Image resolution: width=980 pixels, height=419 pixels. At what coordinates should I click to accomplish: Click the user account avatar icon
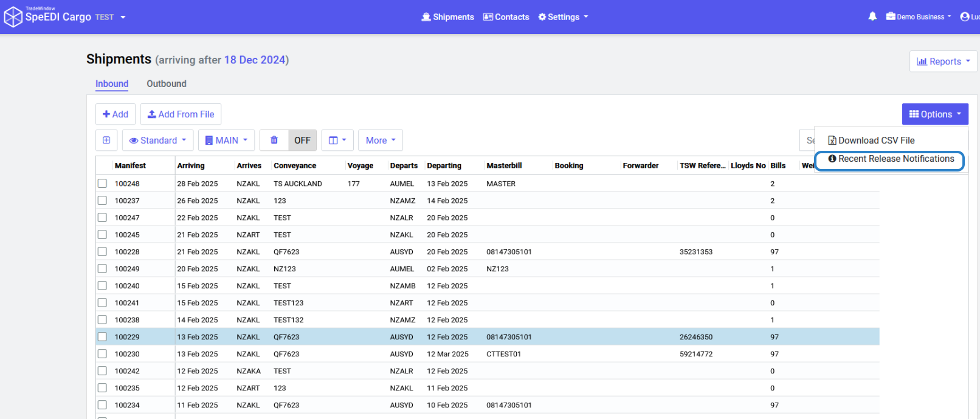click(x=964, y=17)
